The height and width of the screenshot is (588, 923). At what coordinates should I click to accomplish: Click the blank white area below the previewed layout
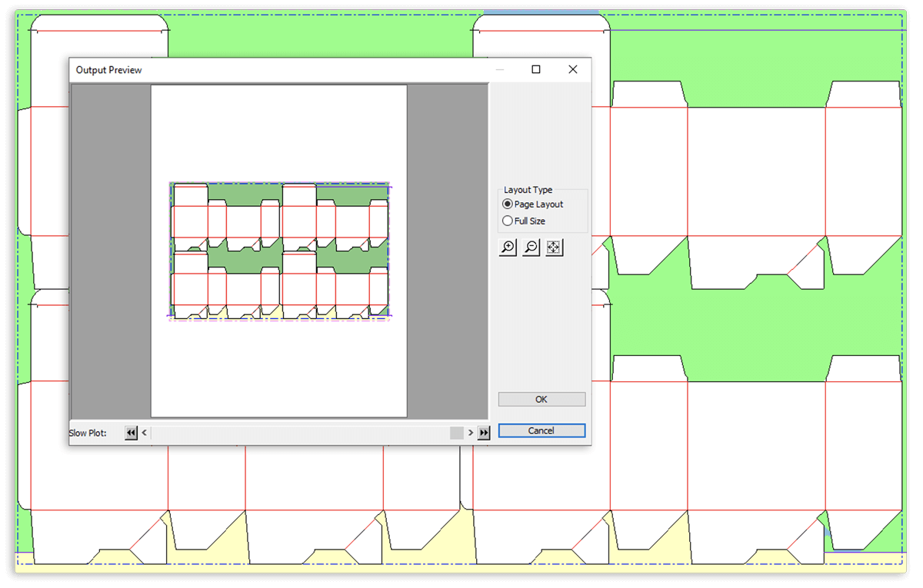(279, 369)
